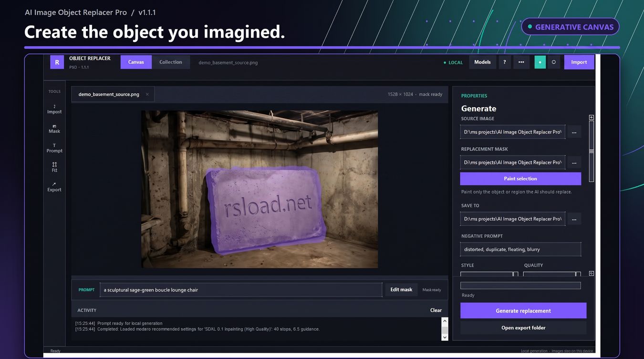This screenshot has height=359, width=644.
Task: Enable the teal filled-dot mode toggle
Action: 540,62
